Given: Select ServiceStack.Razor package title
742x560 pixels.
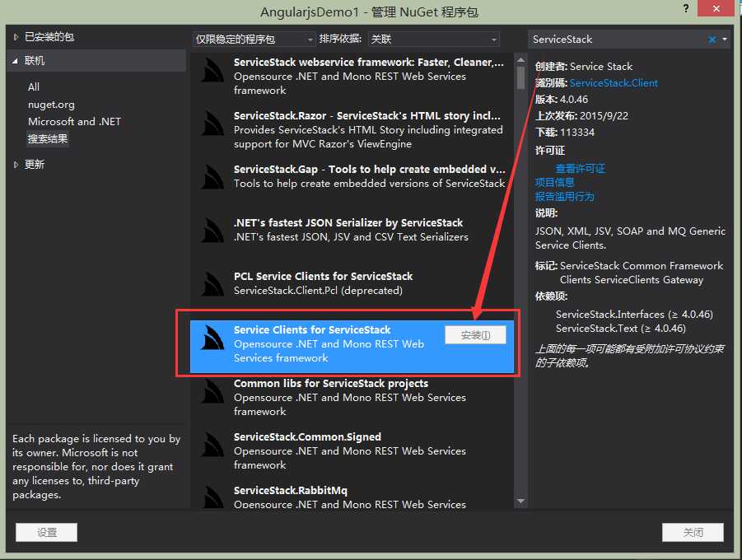Looking at the screenshot, I should pyautogui.click(x=366, y=116).
